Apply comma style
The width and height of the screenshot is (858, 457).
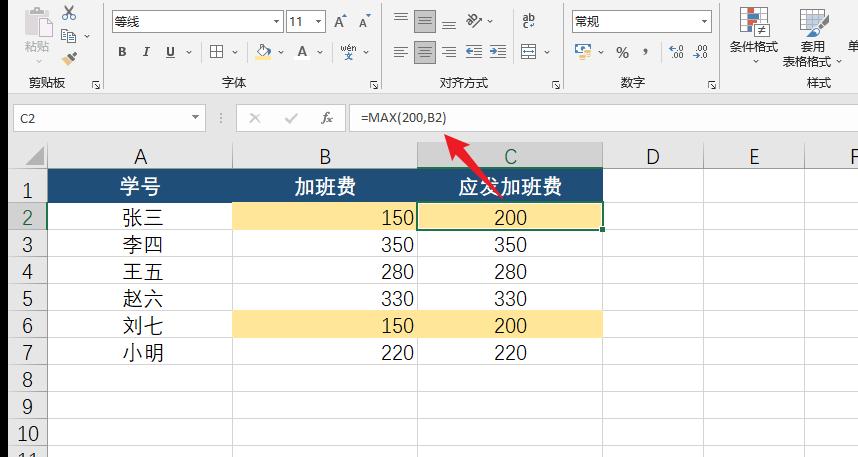646,52
